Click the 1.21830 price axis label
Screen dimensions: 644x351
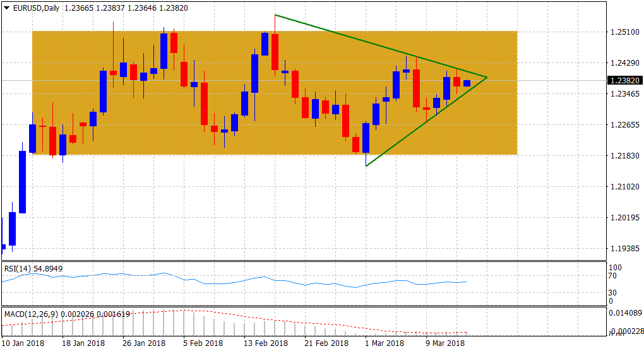coord(625,155)
